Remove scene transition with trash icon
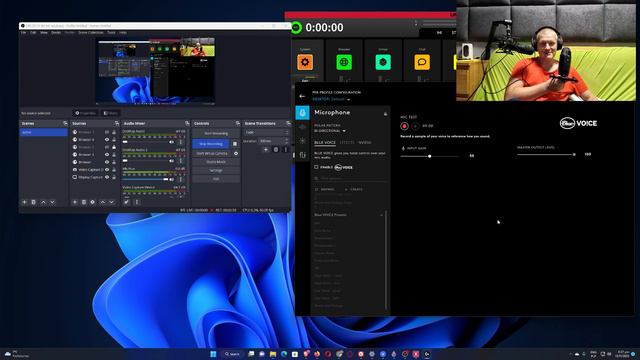The image size is (640, 360). (276, 150)
